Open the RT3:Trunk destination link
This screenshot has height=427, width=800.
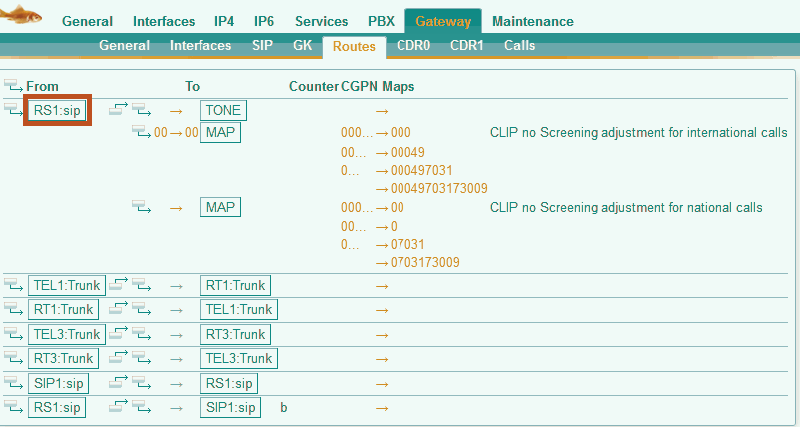235,334
